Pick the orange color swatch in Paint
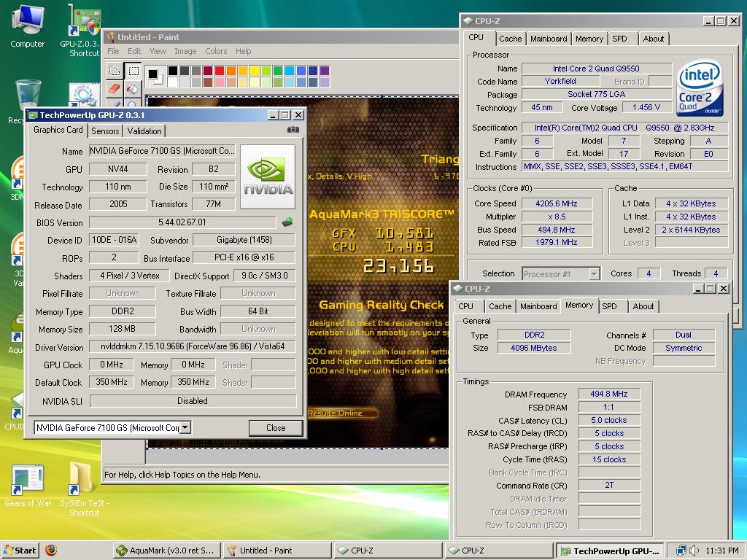Screen dimensions: 747x560 point(231,71)
